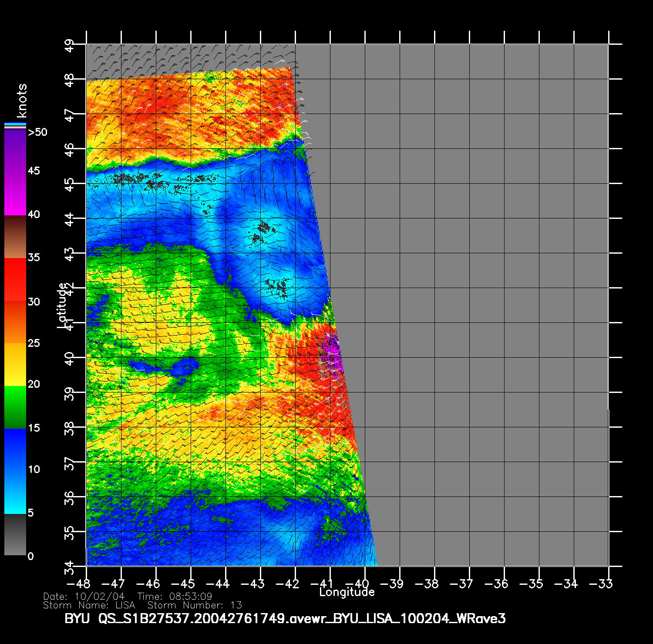This screenshot has height=644, width=653.
Task: Click the 'Storm Name: LISA' text
Action: [x=89, y=605]
